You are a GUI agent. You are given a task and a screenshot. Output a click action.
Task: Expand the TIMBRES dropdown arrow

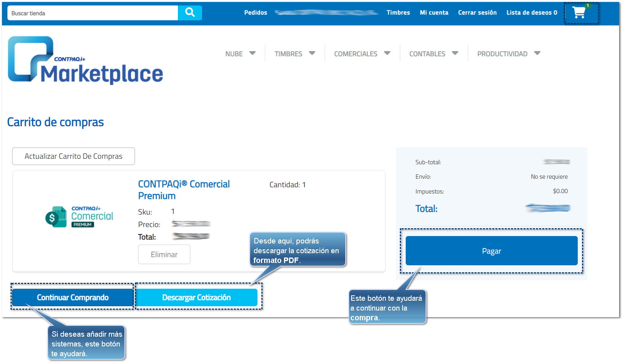pyautogui.click(x=312, y=53)
